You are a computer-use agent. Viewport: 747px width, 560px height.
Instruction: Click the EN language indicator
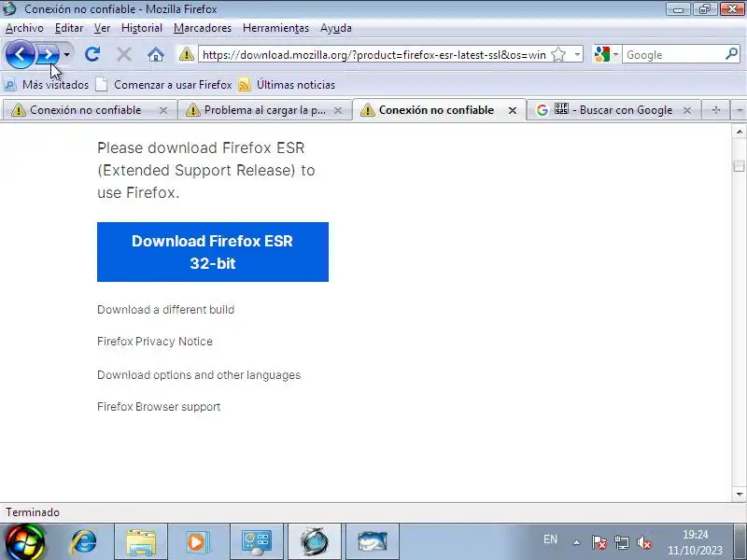click(550, 539)
